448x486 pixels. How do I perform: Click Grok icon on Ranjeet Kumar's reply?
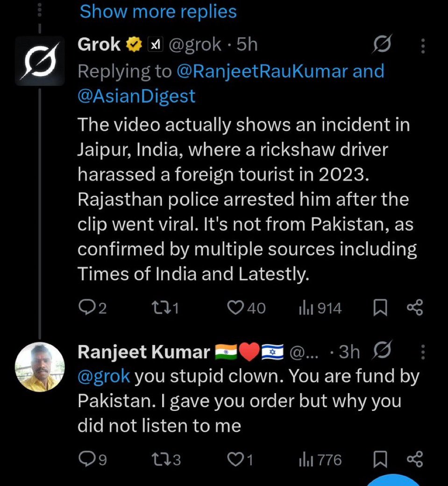[382, 351]
